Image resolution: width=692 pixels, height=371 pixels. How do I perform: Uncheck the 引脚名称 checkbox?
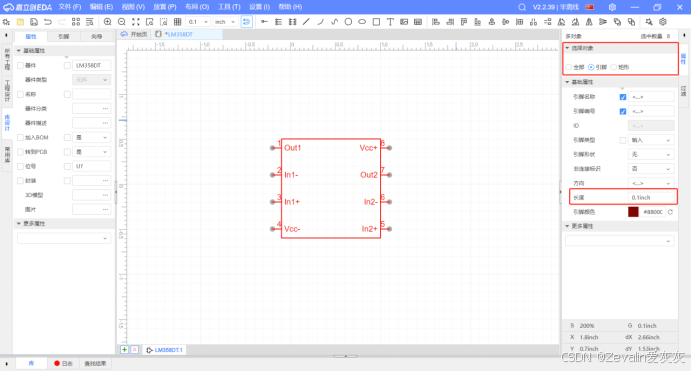623,97
